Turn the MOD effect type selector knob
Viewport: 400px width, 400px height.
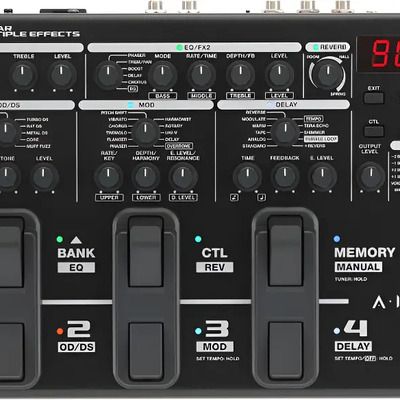click(145, 133)
